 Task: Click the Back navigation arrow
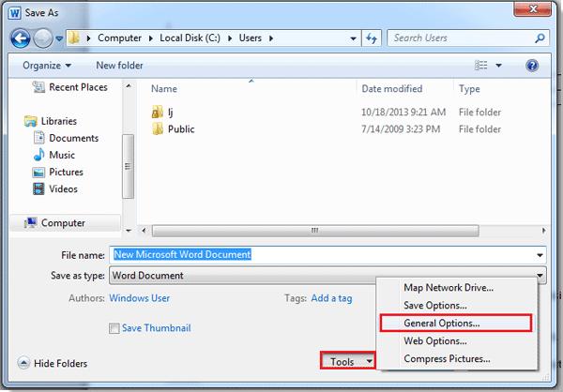[21, 38]
